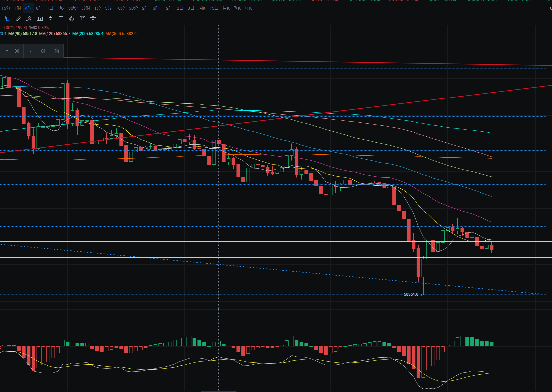
Task: Open the filter funnel options
Action: (x=82, y=19)
